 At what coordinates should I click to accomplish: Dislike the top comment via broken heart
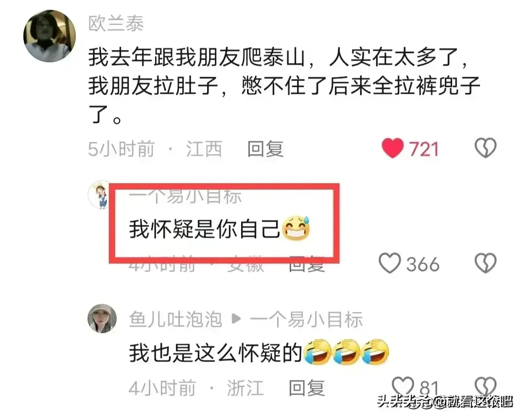[x=485, y=148]
